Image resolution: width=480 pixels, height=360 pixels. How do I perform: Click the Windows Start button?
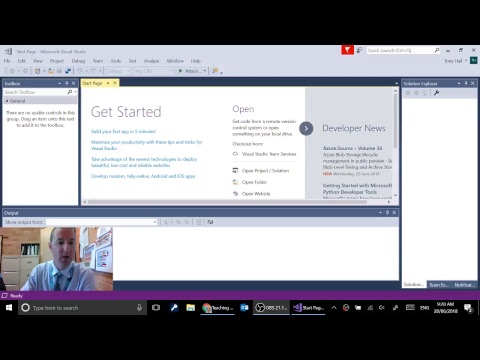tap(9, 308)
